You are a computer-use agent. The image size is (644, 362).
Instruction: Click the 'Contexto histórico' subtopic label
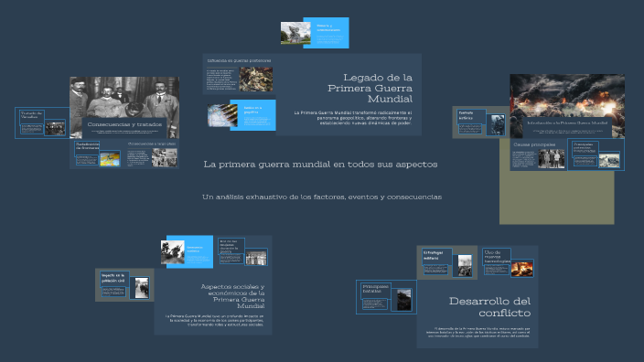[467, 115]
